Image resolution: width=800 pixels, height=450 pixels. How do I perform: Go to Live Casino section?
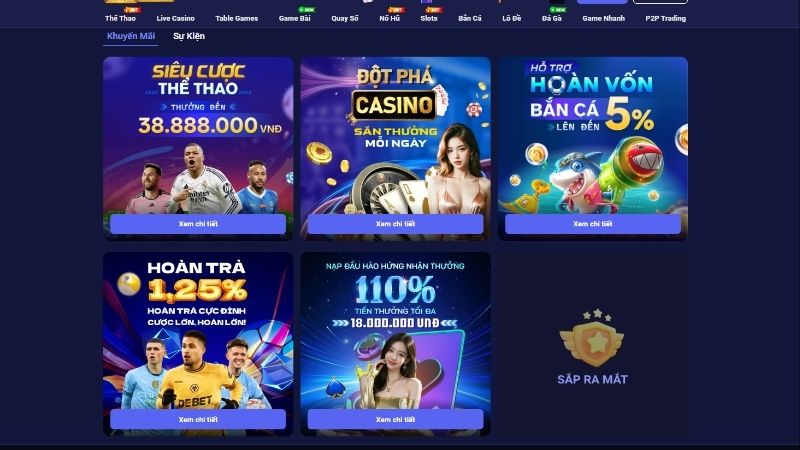pyautogui.click(x=176, y=18)
